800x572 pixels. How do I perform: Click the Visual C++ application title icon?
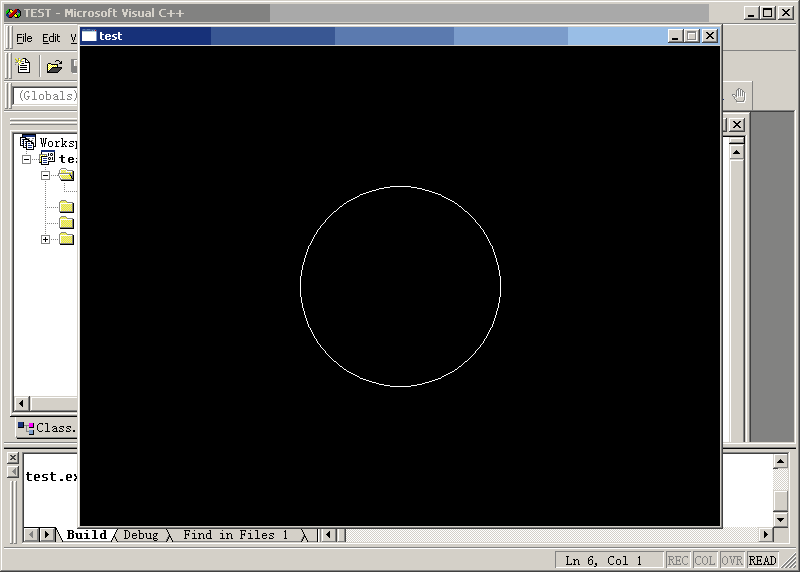(x=13, y=12)
